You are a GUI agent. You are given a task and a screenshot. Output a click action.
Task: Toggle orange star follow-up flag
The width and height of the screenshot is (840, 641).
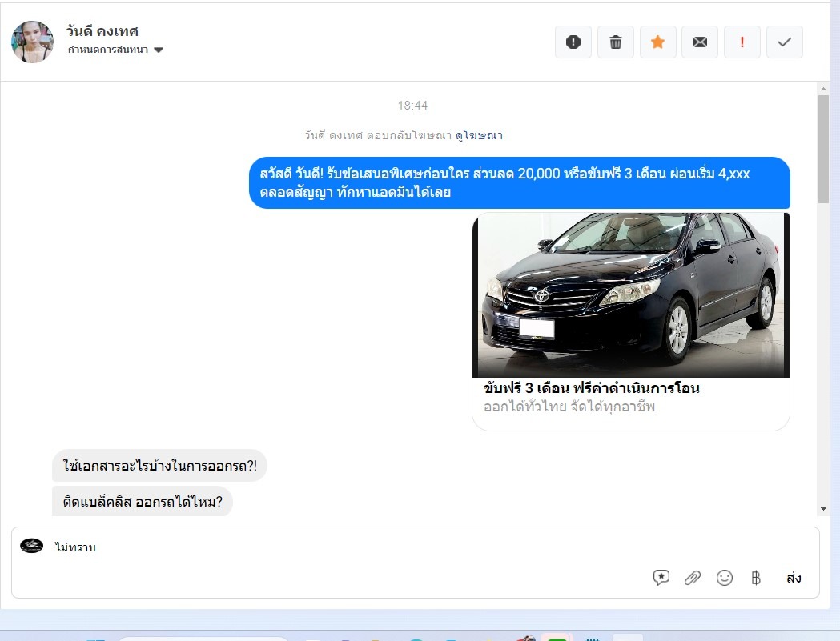(658, 42)
